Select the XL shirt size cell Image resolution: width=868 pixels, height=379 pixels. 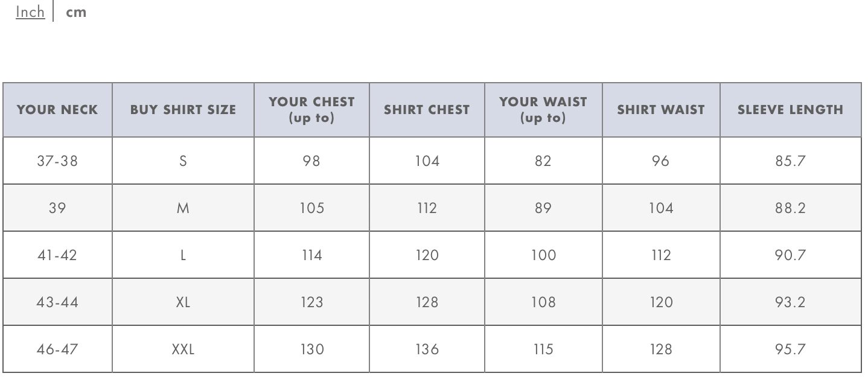[x=183, y=302]
